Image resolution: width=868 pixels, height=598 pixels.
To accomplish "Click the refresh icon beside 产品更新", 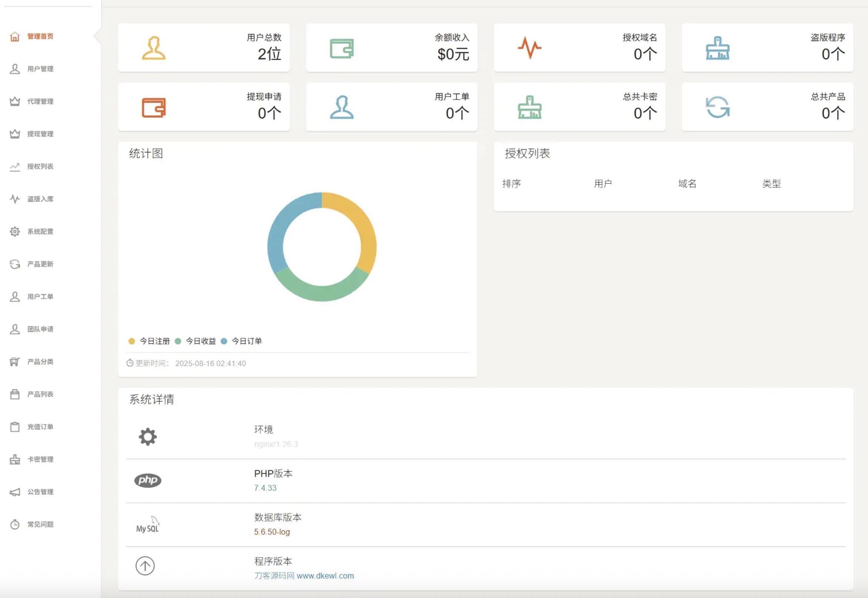I will pos(14,264).
